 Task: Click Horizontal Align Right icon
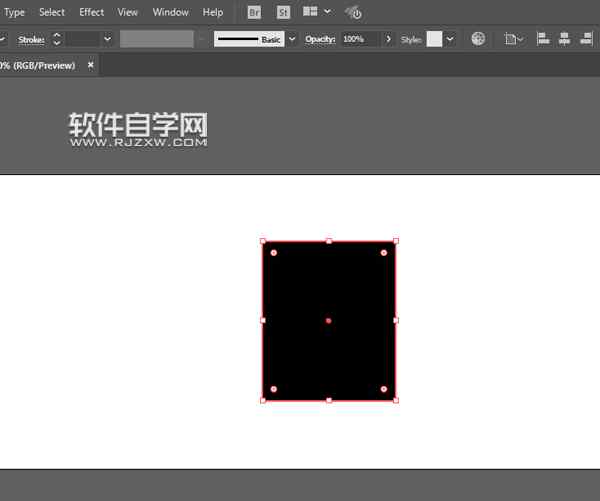(x=586, y=39)
